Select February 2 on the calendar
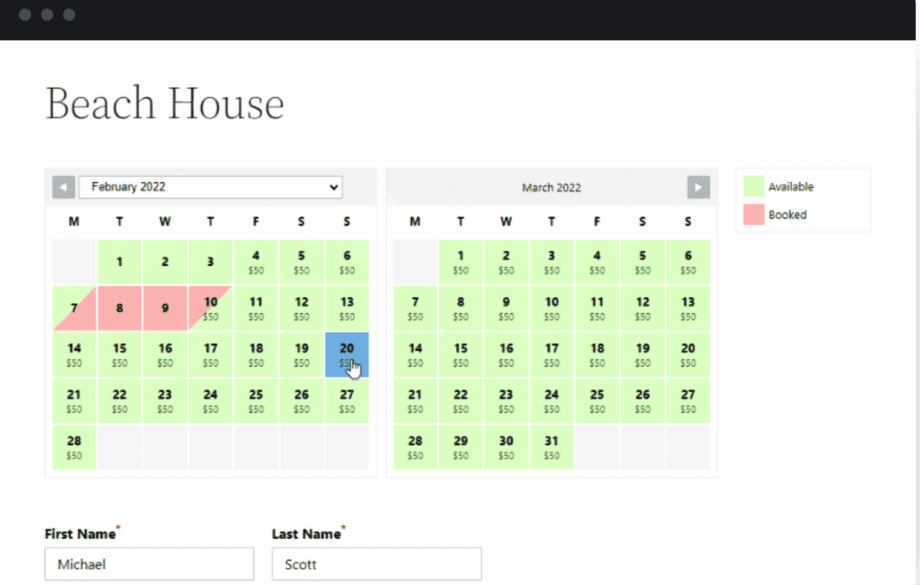Screen dimensions: 920x585 click(165, 262)
